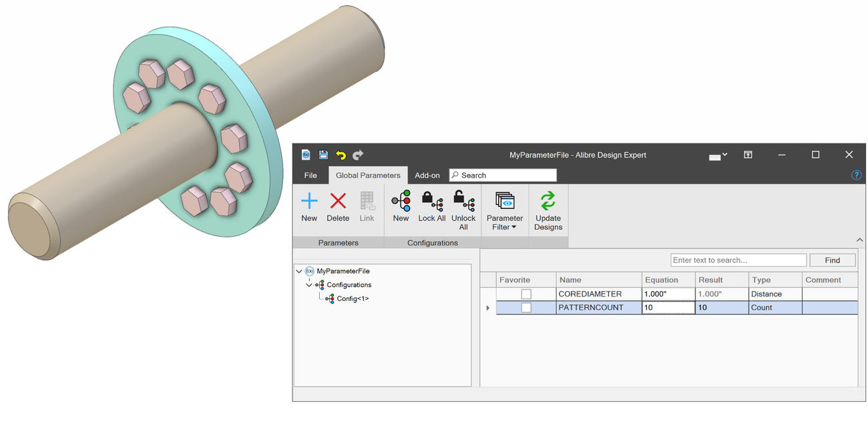Collapse the Configurations tree node
868x421 pixels.
point(308,285)
